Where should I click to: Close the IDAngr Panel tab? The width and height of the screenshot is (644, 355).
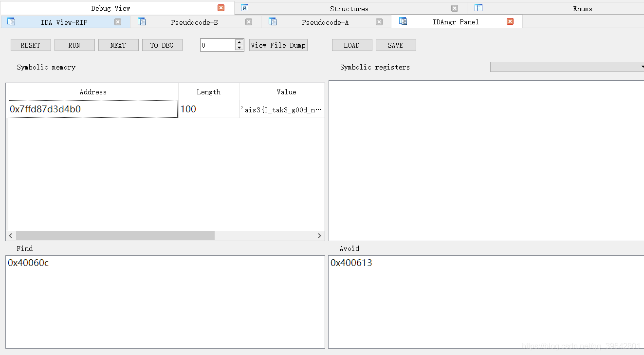coord(510,21)
